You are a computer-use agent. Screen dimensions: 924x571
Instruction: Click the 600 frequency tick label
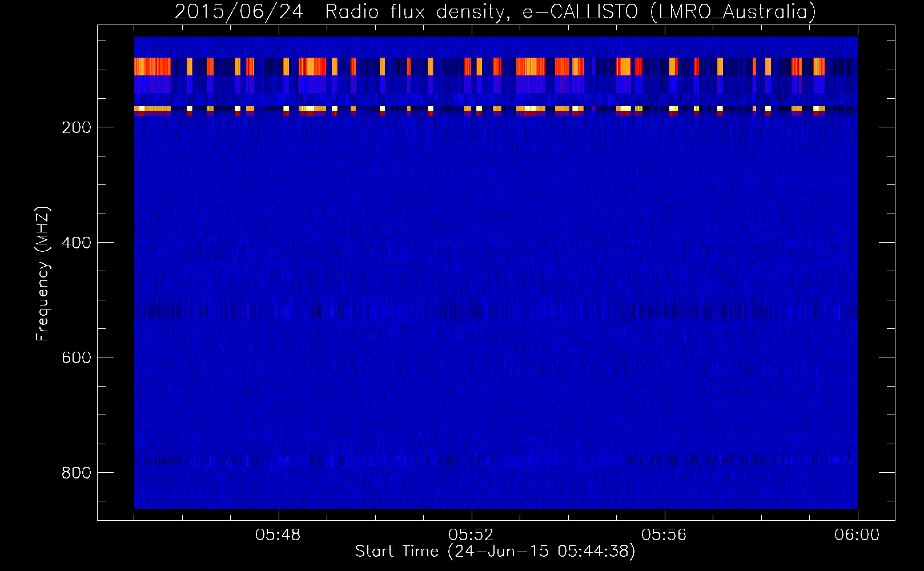[77, 357]
